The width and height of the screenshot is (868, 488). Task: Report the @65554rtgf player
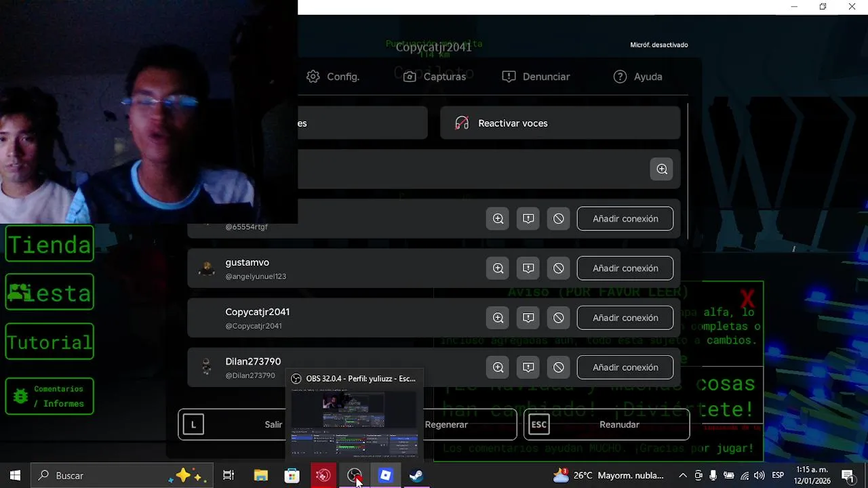(x=528, y=219)
